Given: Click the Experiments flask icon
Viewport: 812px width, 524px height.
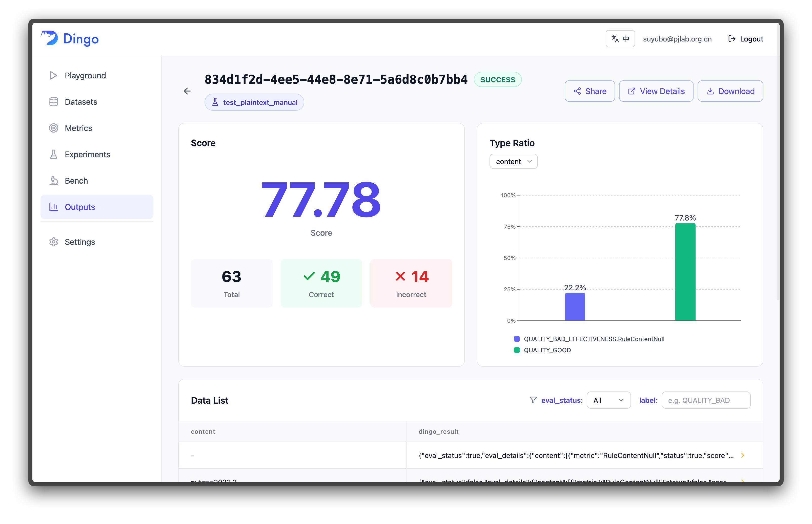Looking at the screenshot, I should tap(53, 155).
